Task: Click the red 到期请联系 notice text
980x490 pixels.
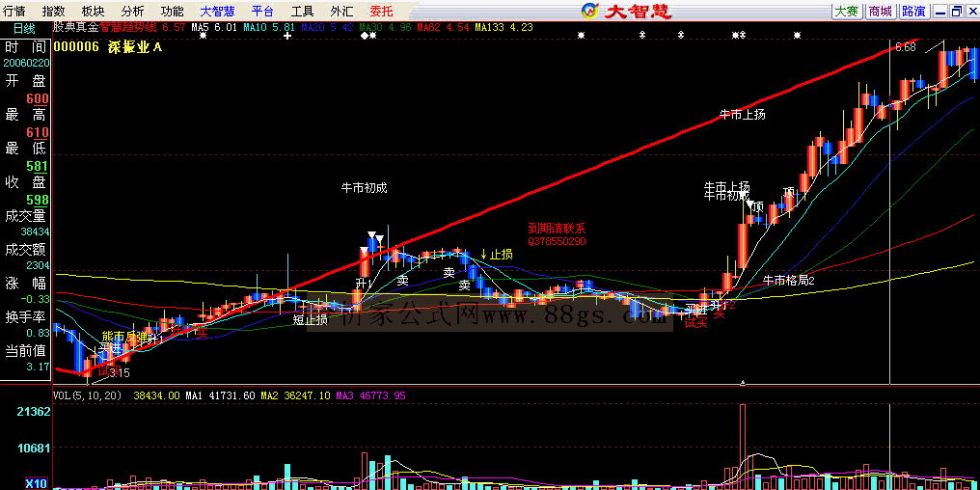Action: 557,229
